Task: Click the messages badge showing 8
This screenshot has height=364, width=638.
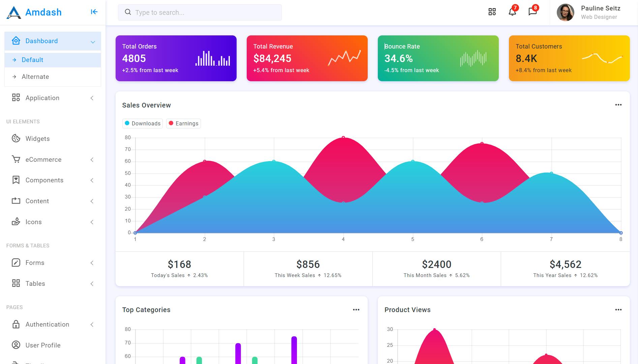Action: (535, 8)
